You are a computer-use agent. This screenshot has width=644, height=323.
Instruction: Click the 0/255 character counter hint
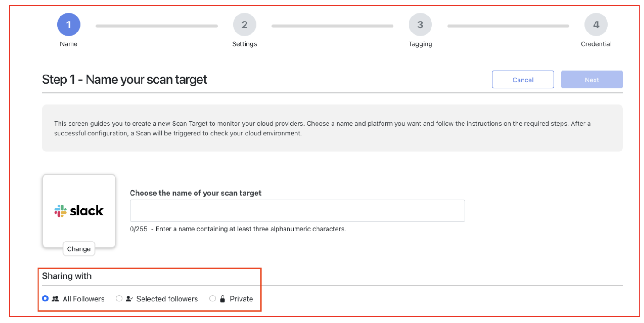coord(238,229)
